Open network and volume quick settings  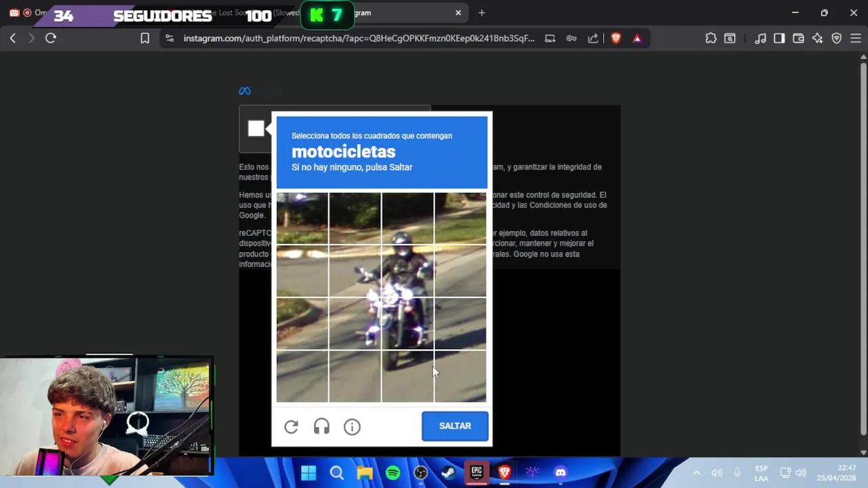click(793, 473)
